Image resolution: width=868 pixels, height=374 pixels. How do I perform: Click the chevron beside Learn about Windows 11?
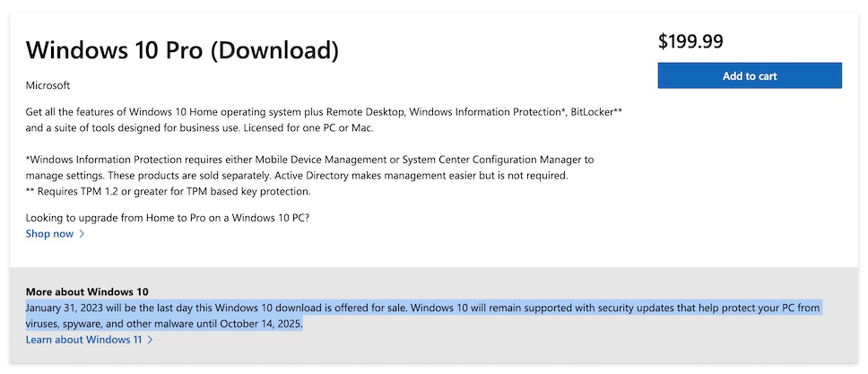coord(150,340)
